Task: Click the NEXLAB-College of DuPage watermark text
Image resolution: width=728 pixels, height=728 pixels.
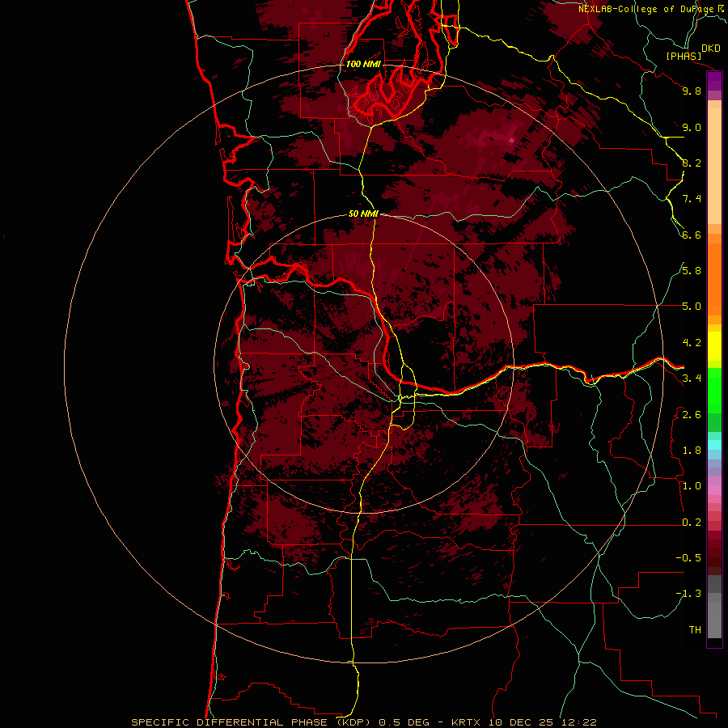Action: pos(645,9)
